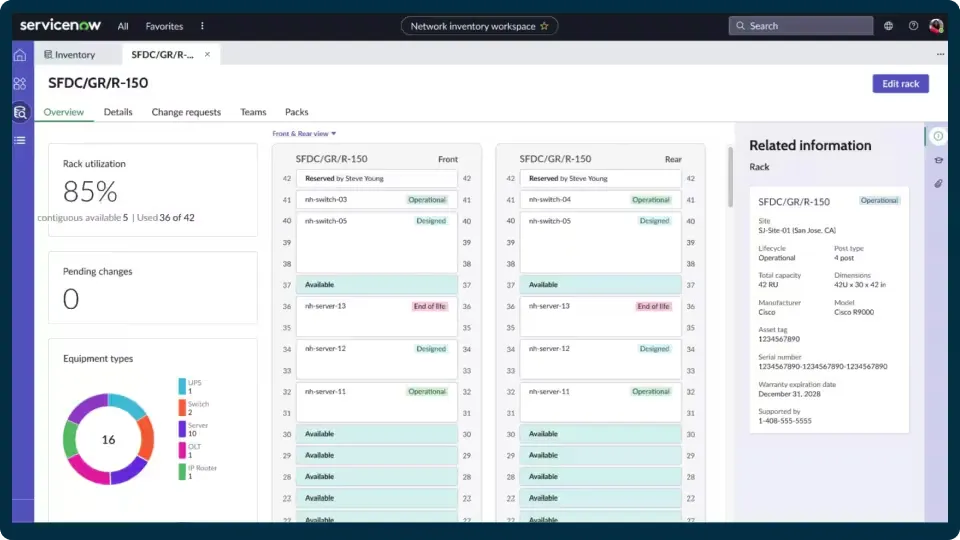Open the globe language icon
The image size is (960, 540).
coord(888,26)
